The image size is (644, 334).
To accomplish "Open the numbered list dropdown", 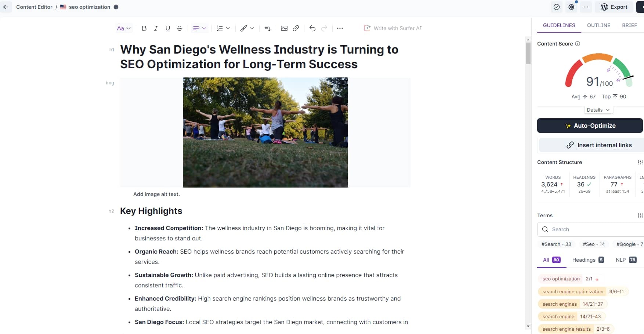I will (224, 28).
